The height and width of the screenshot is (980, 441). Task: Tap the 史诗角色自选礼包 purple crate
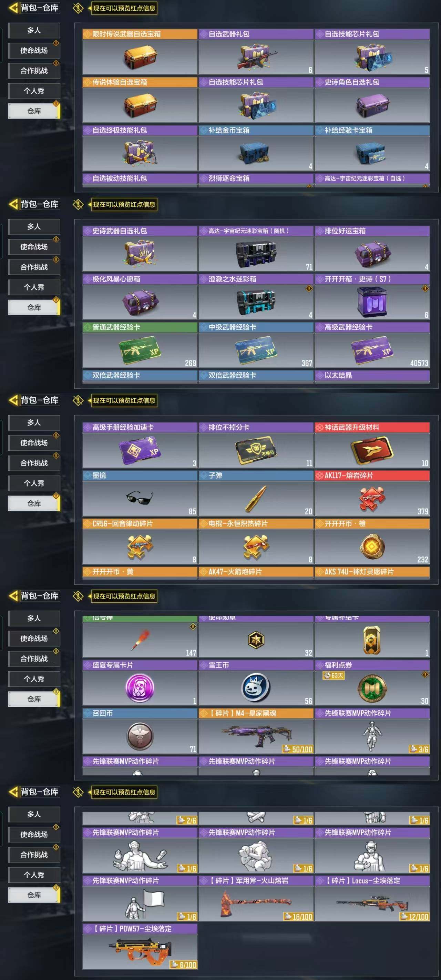(x=372, y=100)
